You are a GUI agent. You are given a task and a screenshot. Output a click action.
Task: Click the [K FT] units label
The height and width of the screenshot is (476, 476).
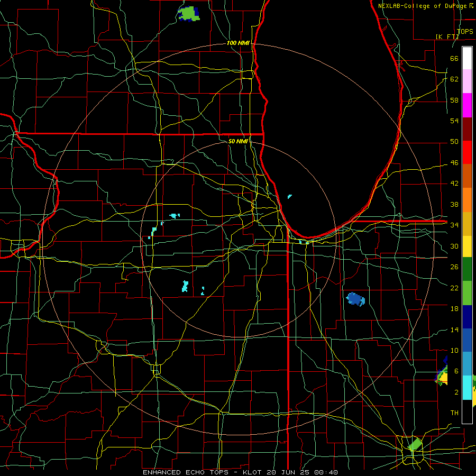tap(447, 36)
